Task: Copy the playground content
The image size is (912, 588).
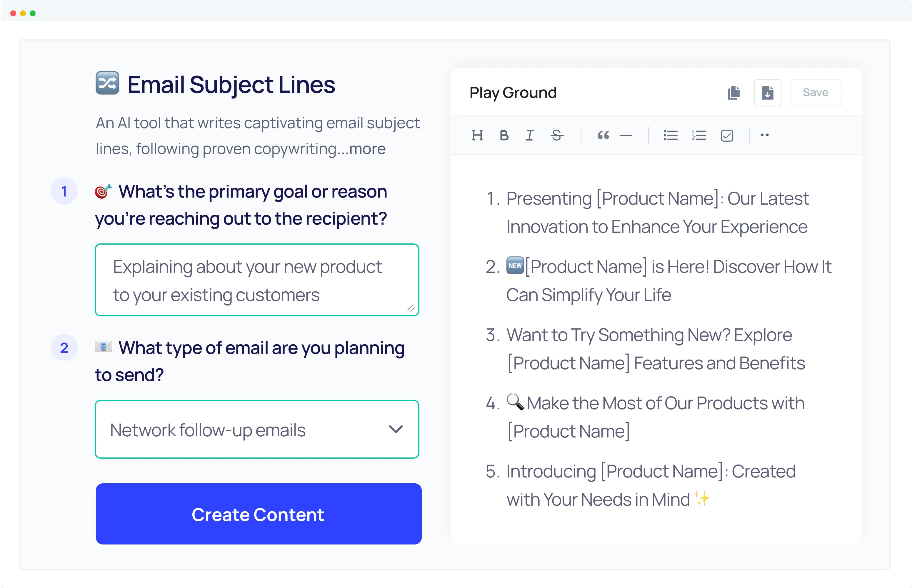Action: coord(734,92)
